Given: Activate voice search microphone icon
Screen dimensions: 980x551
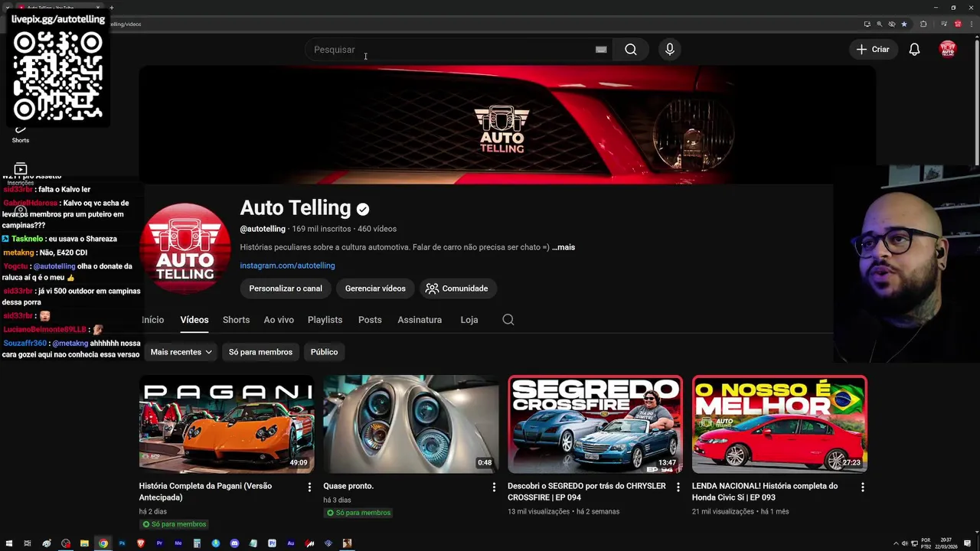Looking at the screenshot, I should pyautogui.click(x=670, y=50).
